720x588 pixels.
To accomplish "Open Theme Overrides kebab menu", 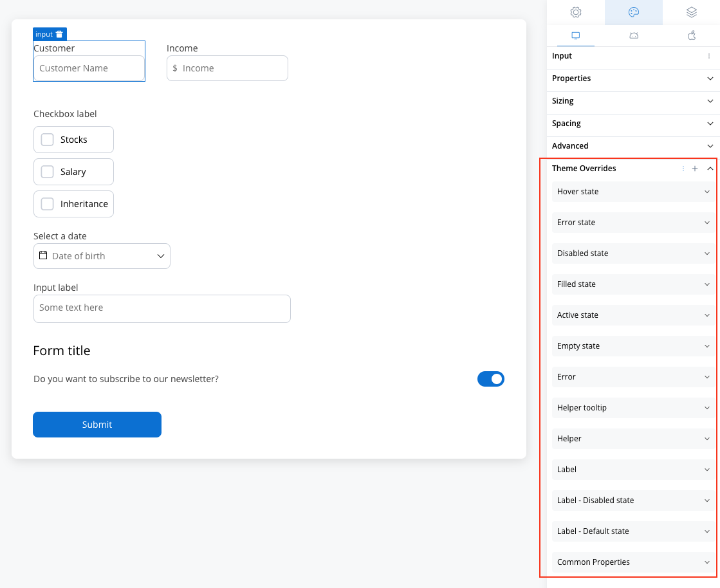I will tap(683, 169).
